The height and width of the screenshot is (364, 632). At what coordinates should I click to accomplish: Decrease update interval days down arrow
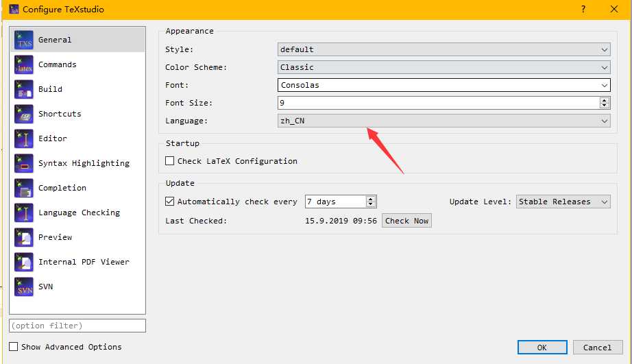coord(371,204)
